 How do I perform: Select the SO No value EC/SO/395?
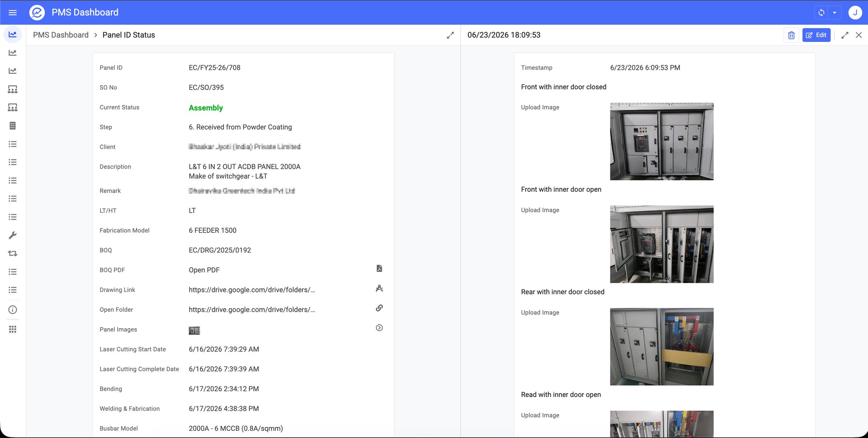206,88
